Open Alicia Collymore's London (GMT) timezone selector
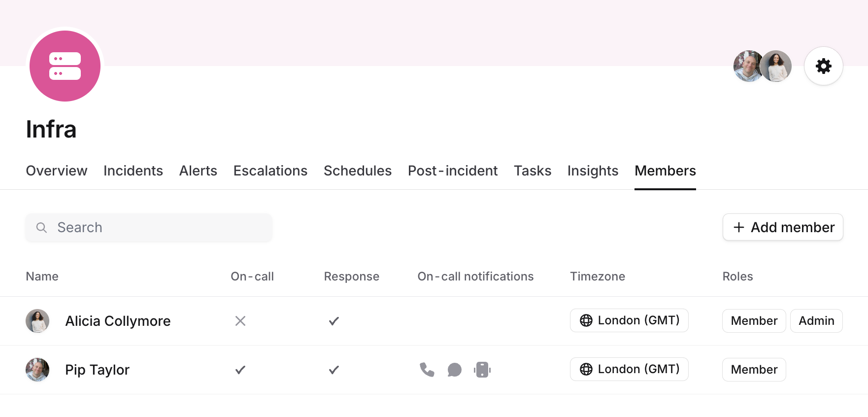868x417 pixels. (x=629, y=321)
